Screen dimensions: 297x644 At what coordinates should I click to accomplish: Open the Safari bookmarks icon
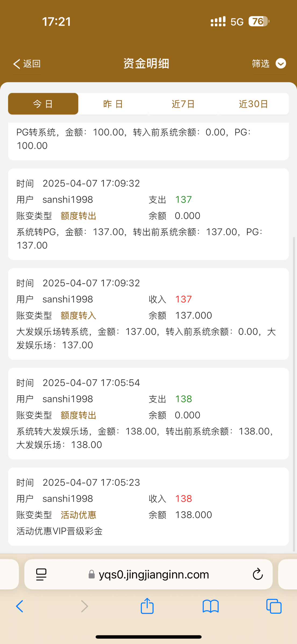click(x=210, y=606)
